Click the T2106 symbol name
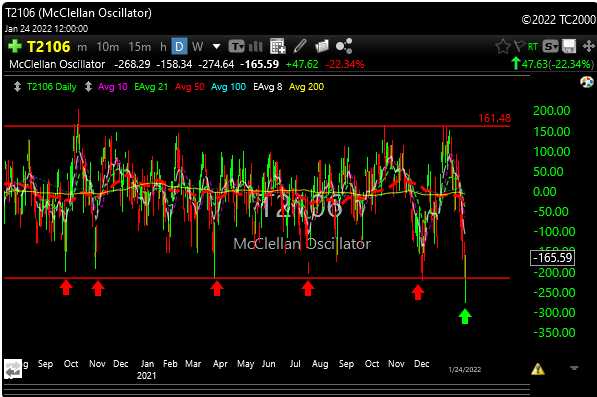 click(49, 47)
